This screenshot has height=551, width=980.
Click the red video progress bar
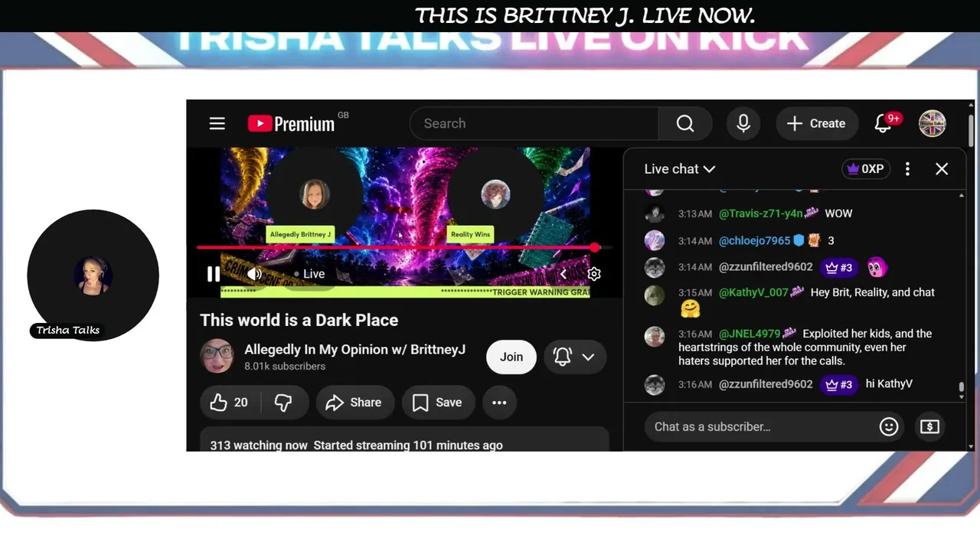[x=396, y=247]
